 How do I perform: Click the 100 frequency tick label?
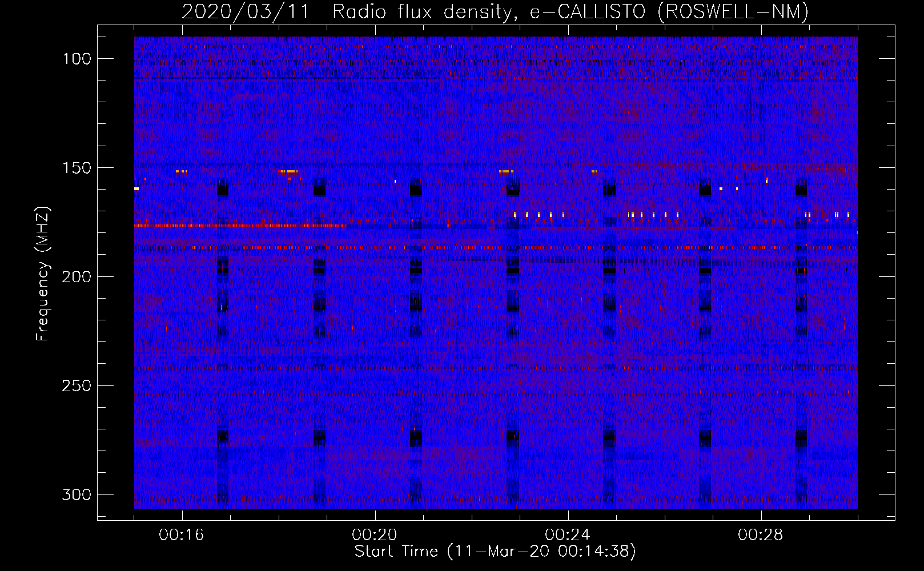[x=77, y=59]
